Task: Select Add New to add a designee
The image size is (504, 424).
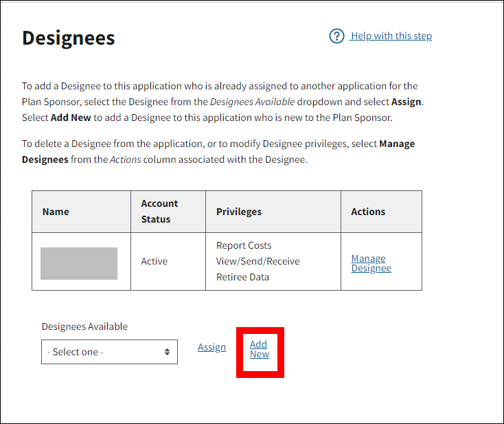Action: tap(259, 349)
